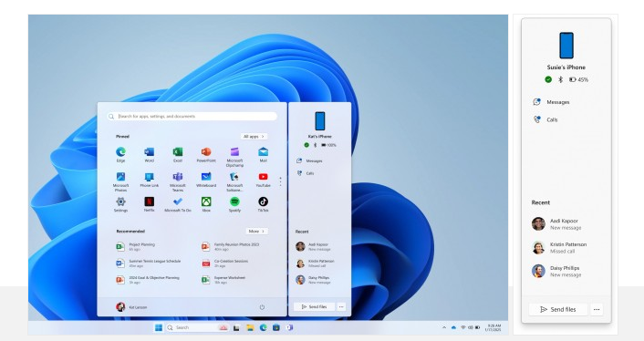Launch the Xbox pinned app
The height and width of the screenshot is (341, 644).
tap(206, 204)
